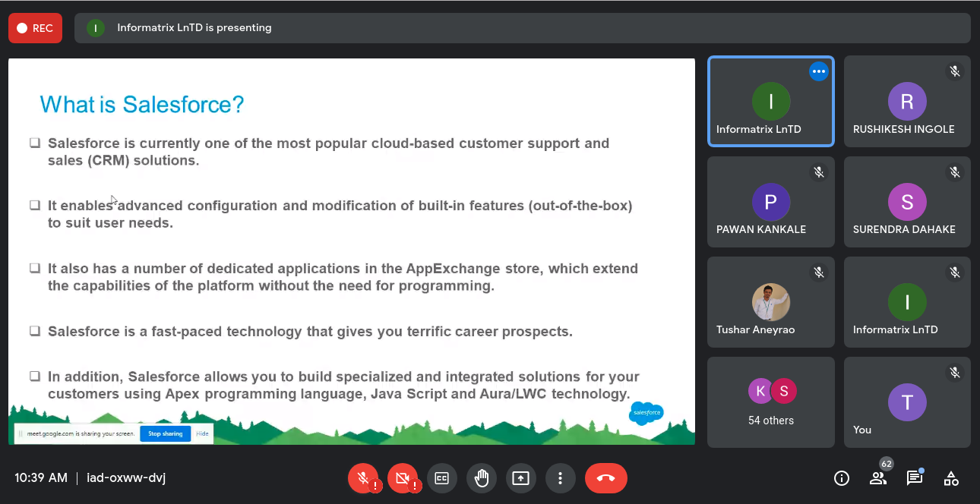The image size is (980, 504).
Task: Click muted mic icon on Tushar Aneyrao tile
Action: click(x=819, y=272)
